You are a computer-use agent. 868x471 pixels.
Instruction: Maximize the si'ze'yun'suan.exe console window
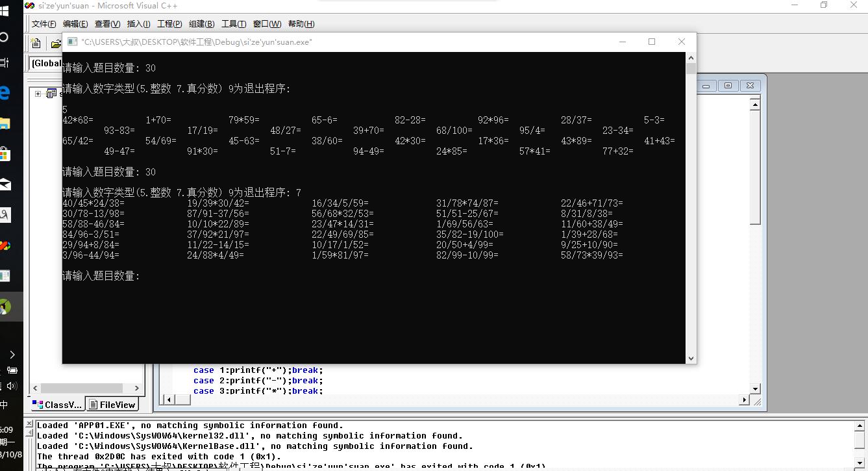(652, 42)
